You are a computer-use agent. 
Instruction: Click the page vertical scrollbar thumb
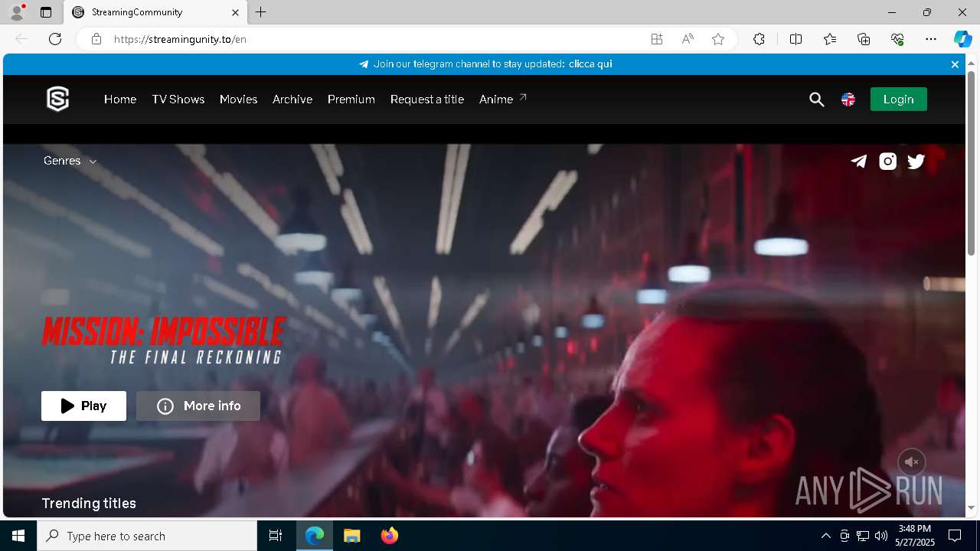coord(971,163)
